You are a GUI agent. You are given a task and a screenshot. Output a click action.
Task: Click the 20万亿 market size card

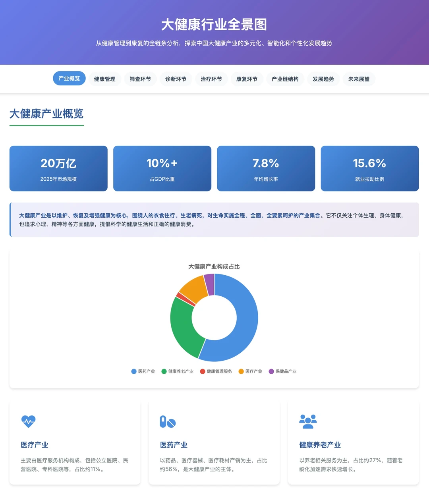[58, 168]
